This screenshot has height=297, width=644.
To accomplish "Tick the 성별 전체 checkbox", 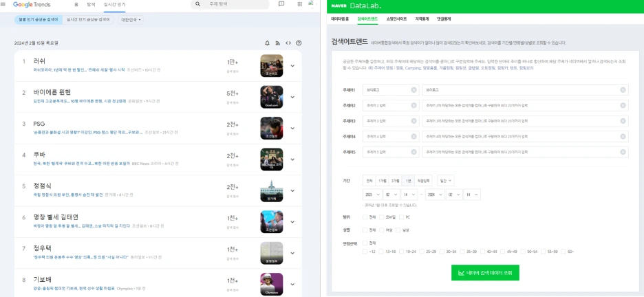I will pyautogui.click(x=365, y=230).
